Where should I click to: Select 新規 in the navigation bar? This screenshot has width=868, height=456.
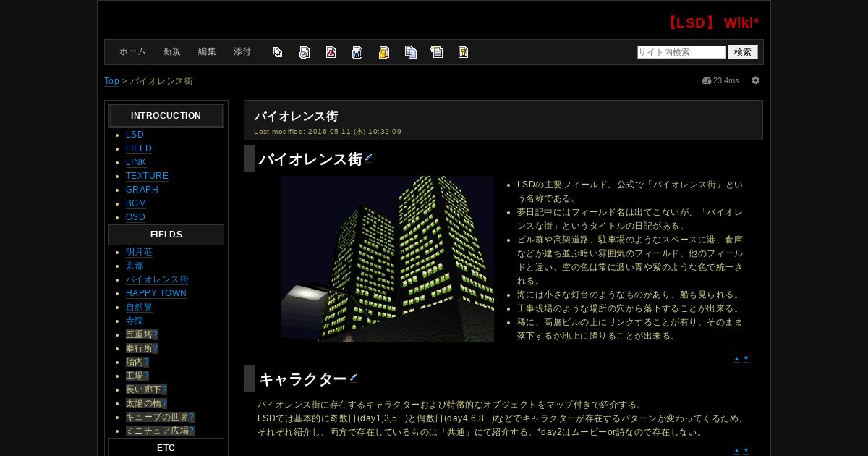172,52
